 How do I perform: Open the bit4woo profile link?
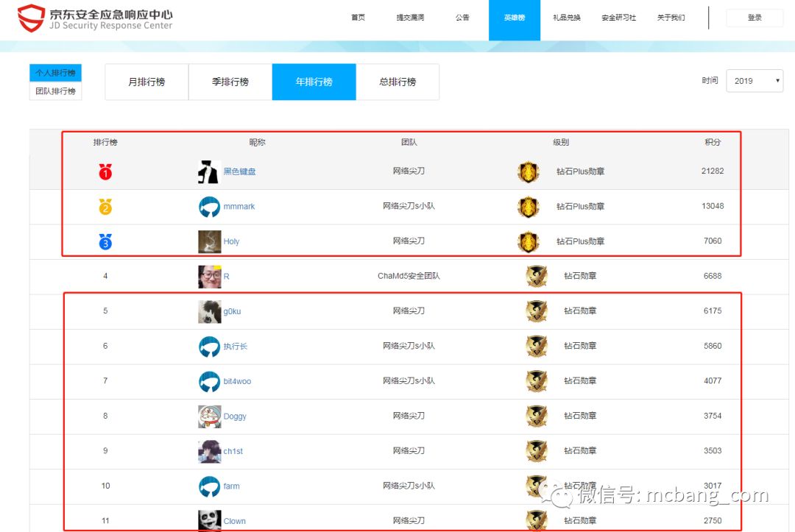(237, 381)
